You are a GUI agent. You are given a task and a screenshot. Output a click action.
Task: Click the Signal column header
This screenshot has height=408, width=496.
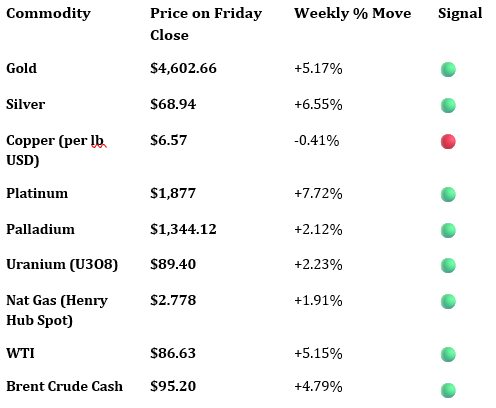click(x=460, y=14)
